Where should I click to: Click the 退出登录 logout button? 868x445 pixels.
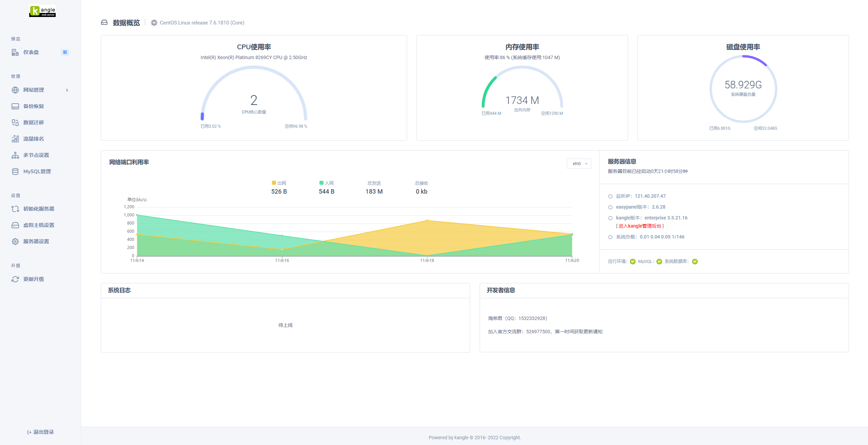point(40,432)
